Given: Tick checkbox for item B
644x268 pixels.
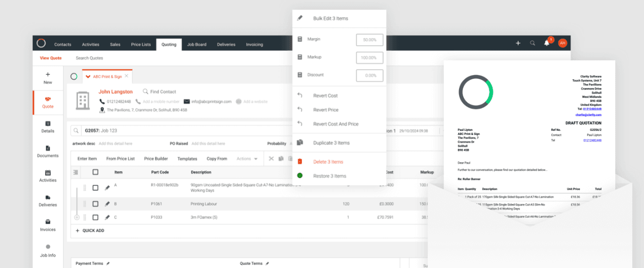Looking at the screenshot, I should [x=95, y=204].
